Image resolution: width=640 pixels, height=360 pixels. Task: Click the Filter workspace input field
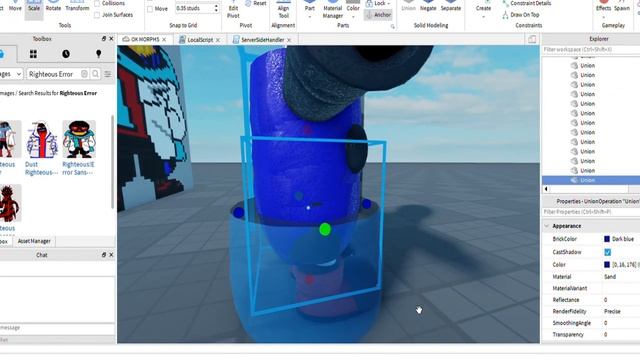591,49
